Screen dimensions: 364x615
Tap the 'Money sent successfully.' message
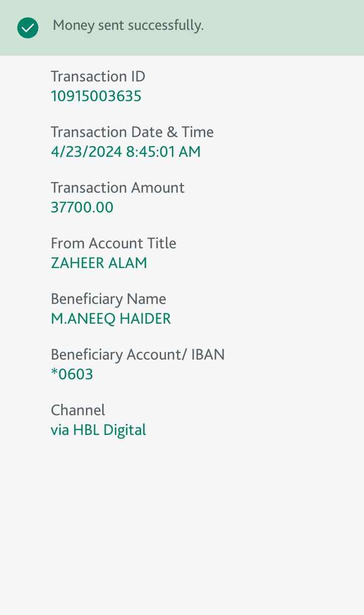point(128,25)
